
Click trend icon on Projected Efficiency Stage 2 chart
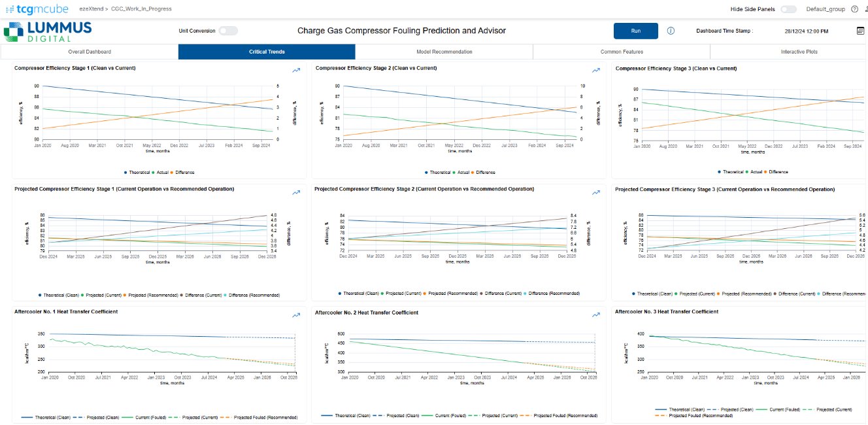coord(595,192)
